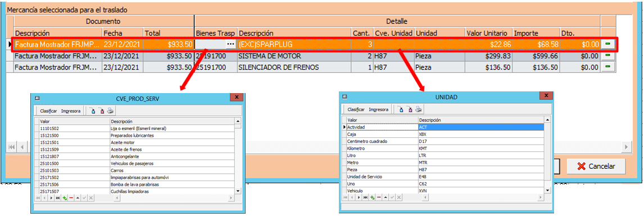Viewport: 644px width, 217px height.
Task: Remove the (EXC)SPARPLUG row with minus button
Action: (608, 43)
